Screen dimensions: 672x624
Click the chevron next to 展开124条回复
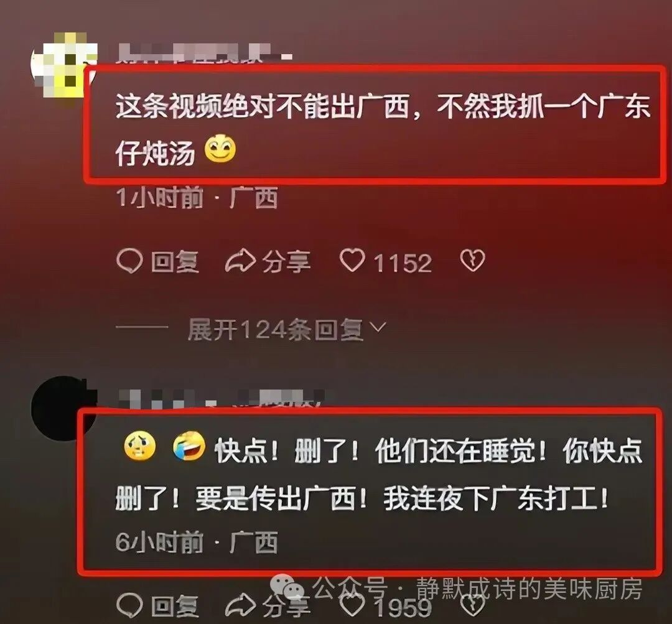[x=378, y=327]
